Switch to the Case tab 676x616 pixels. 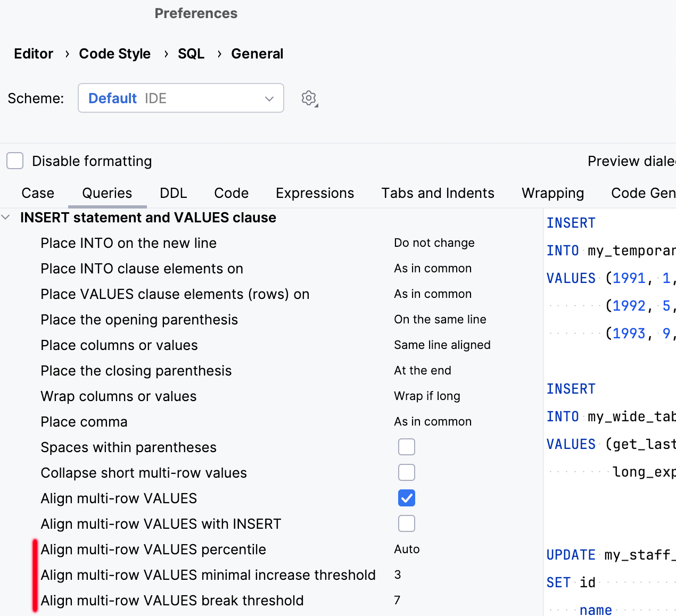[38, 193]
